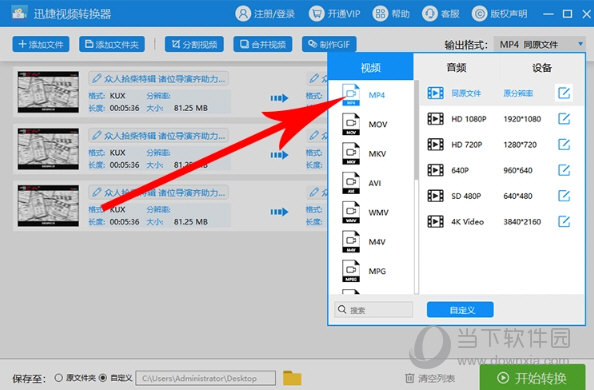
Task: Click the 自定义 button in format panel
Action: pyautogui.click(x=460, y=310)
